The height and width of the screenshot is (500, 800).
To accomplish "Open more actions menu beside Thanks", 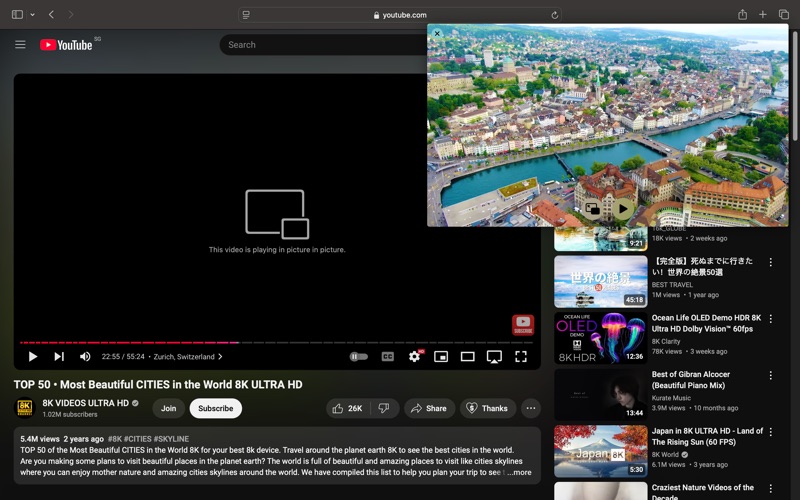I will coord(531,408).
